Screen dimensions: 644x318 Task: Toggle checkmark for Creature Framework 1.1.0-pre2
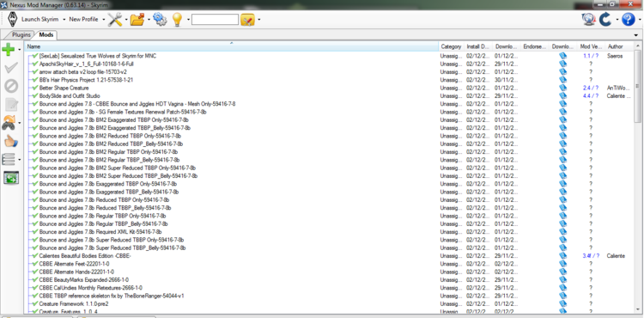click(35, 303)
